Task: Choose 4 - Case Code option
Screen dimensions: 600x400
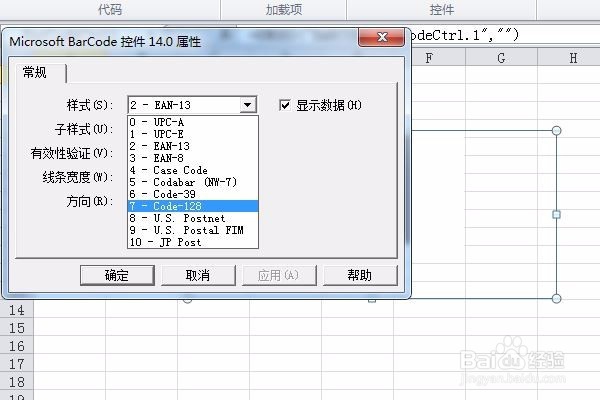Action: tap(193, 170)
